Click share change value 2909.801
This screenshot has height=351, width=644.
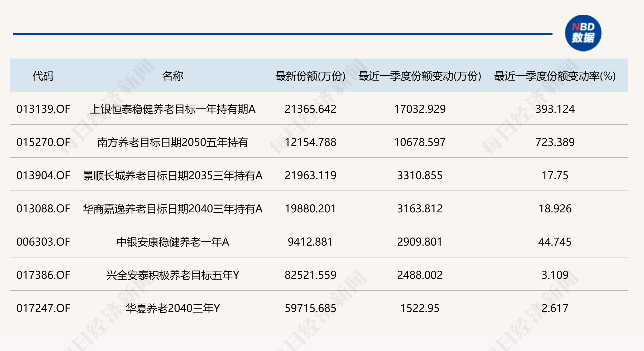click(420, 242)
